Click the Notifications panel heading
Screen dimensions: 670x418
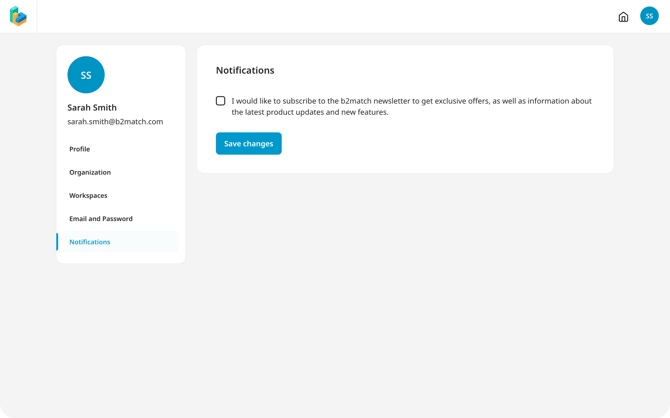245,71
